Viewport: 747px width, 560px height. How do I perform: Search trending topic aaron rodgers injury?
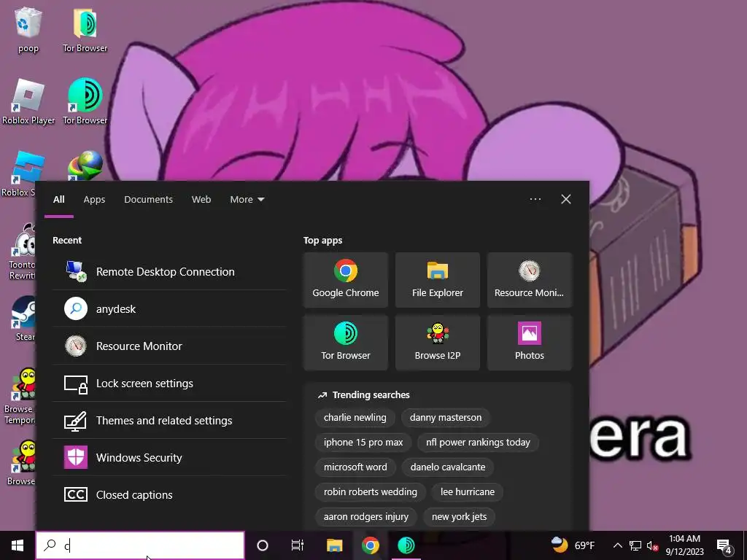366,517
